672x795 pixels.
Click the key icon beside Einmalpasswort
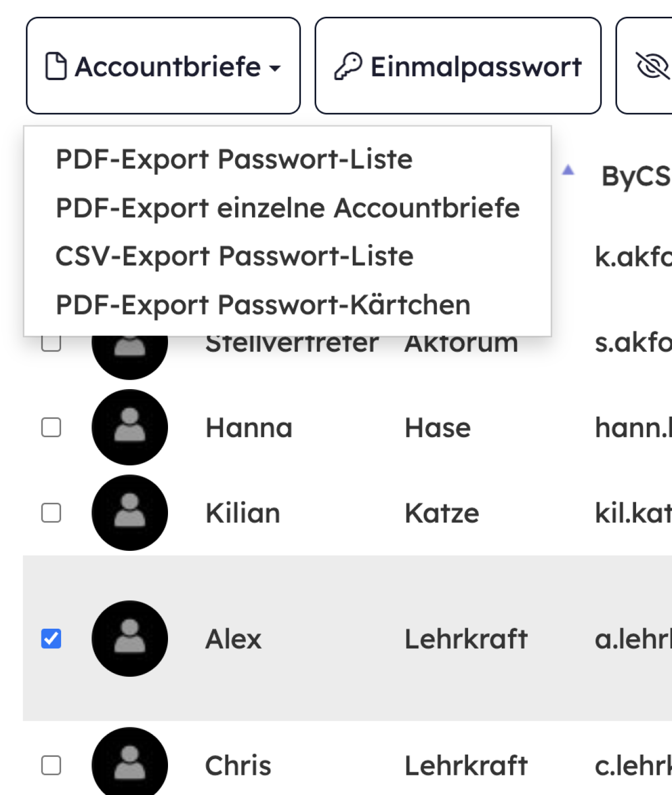tap(348, 67)
